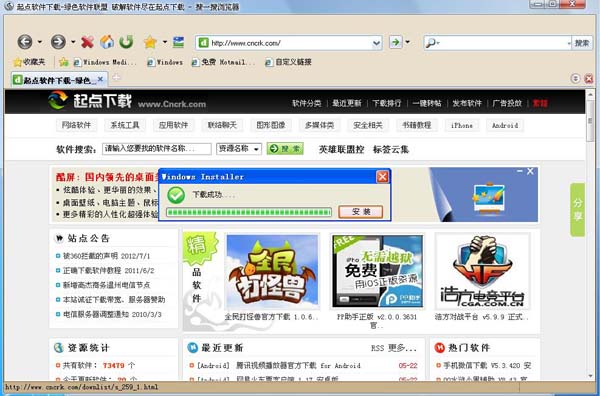600x396 pixels.
Task: Click the green Go arrow beside the address bar
Action: 396,42
